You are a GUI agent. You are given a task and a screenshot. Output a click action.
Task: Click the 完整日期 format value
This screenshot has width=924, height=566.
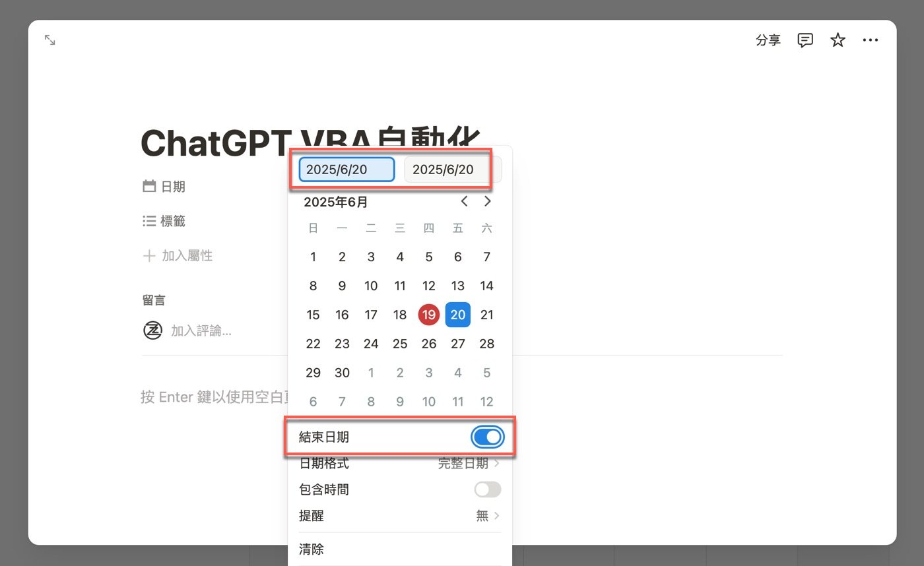click(463, 463)
